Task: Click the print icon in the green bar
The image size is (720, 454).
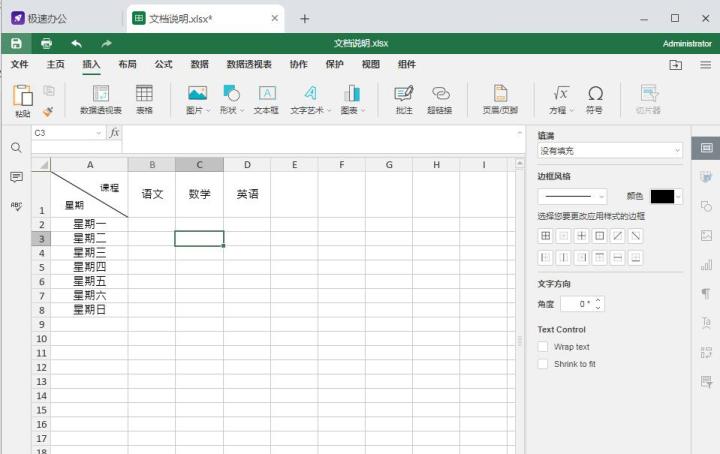Action: point(46,44)
